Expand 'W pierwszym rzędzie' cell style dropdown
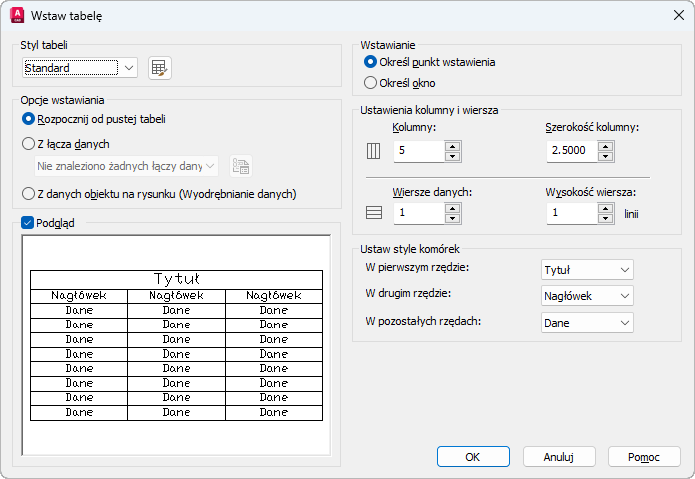Viewport: 695px width, 479px height. pos(586,270)
